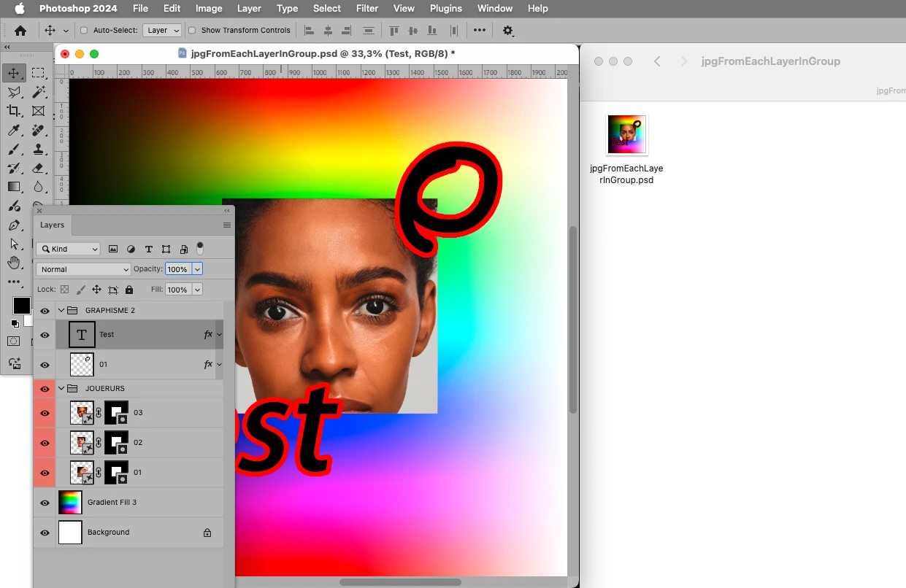The height and width of the screenshot is (588, 906).
Task: Open Auto-Select Layer dropdown
Action: tap(162, 31)
